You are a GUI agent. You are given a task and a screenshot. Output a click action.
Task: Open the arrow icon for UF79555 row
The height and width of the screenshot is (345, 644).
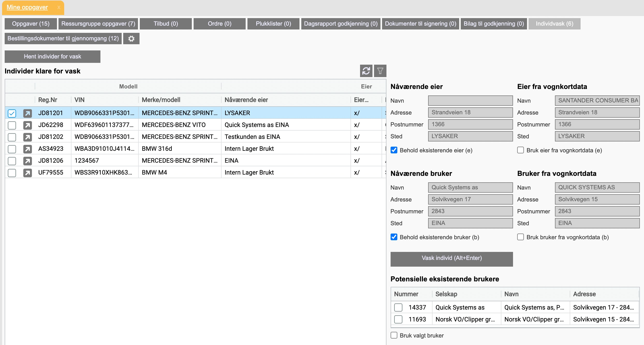click(x=27, y=173)
